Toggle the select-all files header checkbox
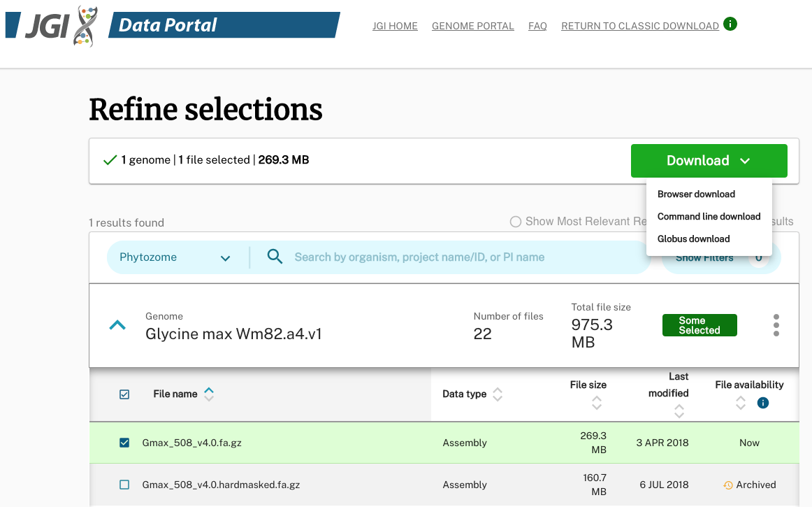Image resolution: width=812 pixels, height=507 pixels. [124, 394]
